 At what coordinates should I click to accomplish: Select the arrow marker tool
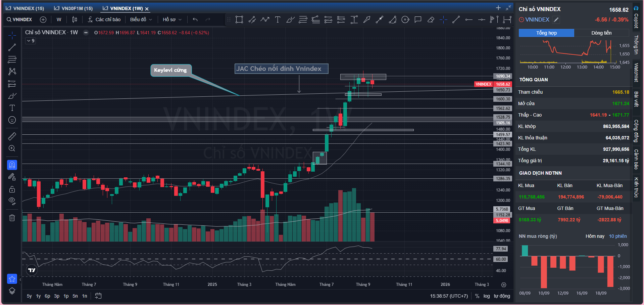367,19
